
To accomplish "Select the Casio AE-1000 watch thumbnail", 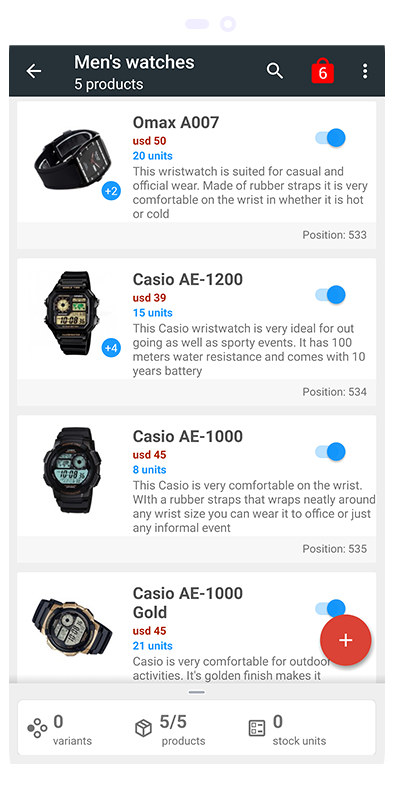I will point(72,470).
